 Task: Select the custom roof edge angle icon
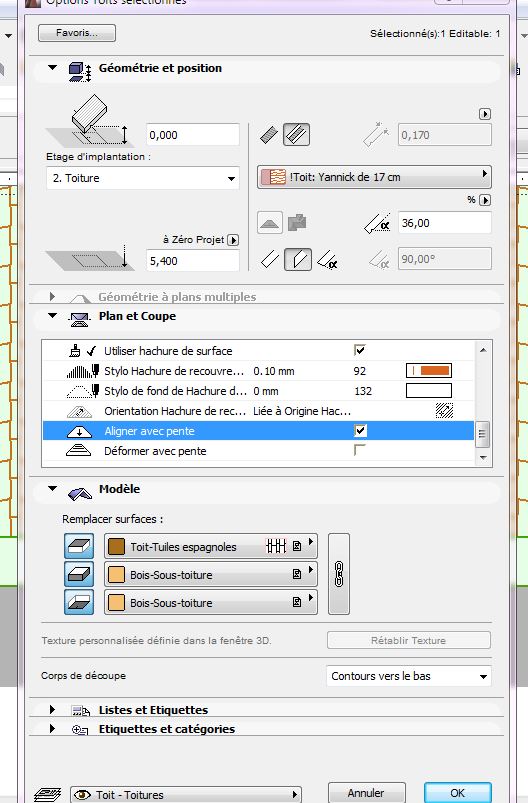click(328, 259)
